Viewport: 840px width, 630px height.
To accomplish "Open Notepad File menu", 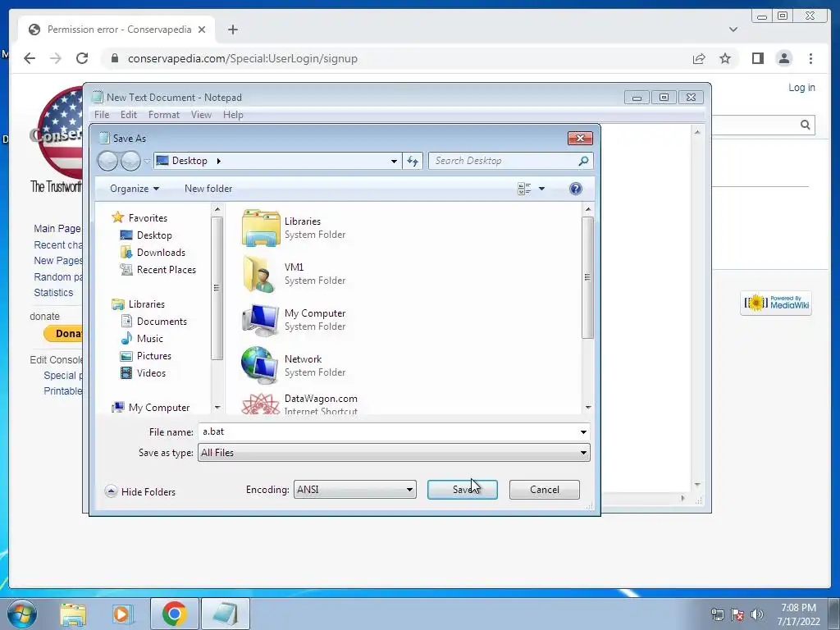I will [102, 115].
